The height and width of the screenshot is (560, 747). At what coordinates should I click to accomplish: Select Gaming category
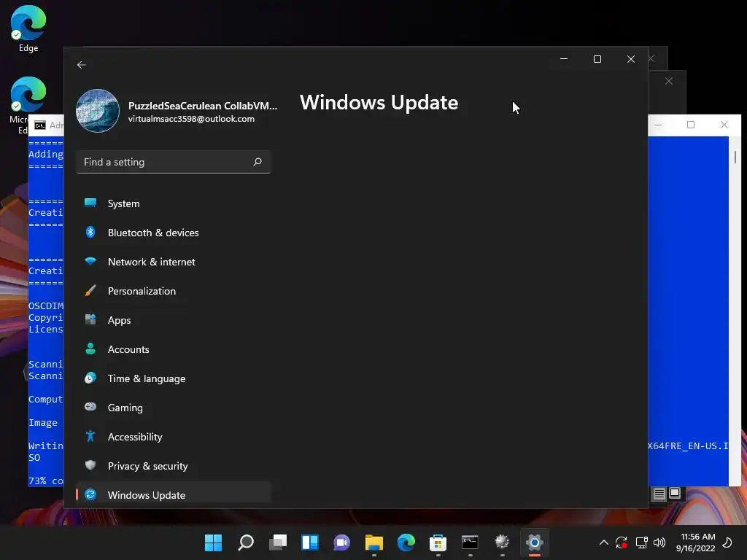point(174,408)
